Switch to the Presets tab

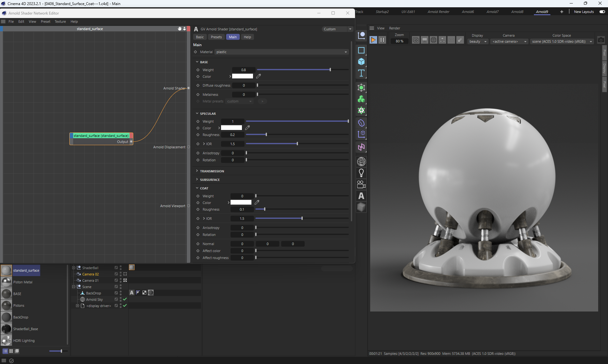click(216, 37)
